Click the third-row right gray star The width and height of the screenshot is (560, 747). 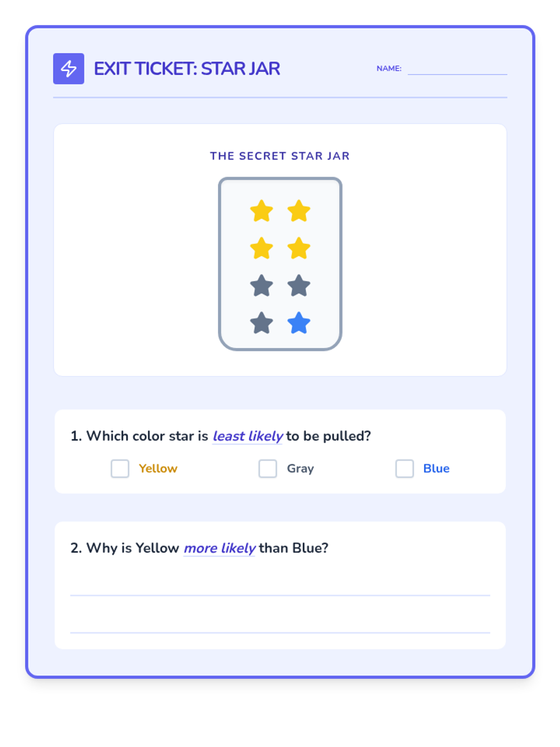point(299,286)
